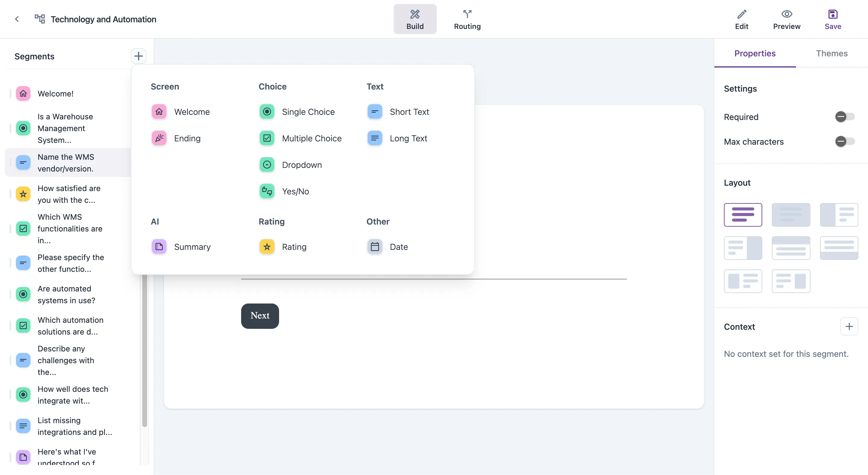Click the Ending party icon in the menu

[x=159, y=138]
